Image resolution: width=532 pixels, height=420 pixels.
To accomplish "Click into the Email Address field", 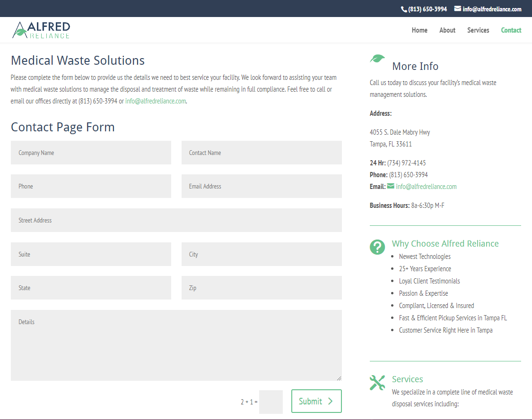I will [262, 187].
